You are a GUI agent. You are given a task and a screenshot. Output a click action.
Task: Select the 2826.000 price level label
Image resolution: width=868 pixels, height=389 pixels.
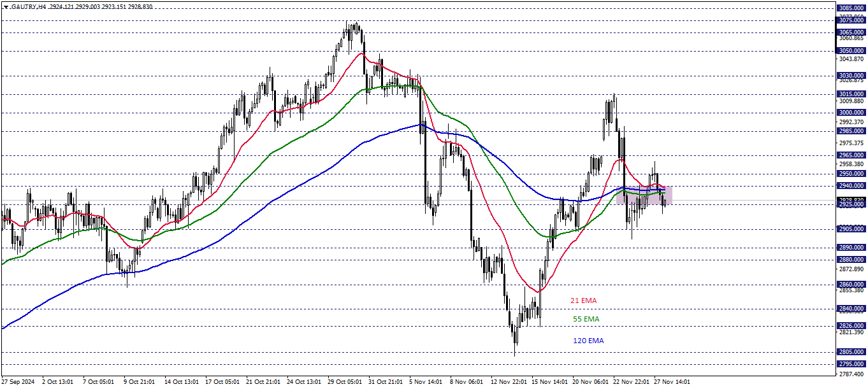click(x=851, y=326)
